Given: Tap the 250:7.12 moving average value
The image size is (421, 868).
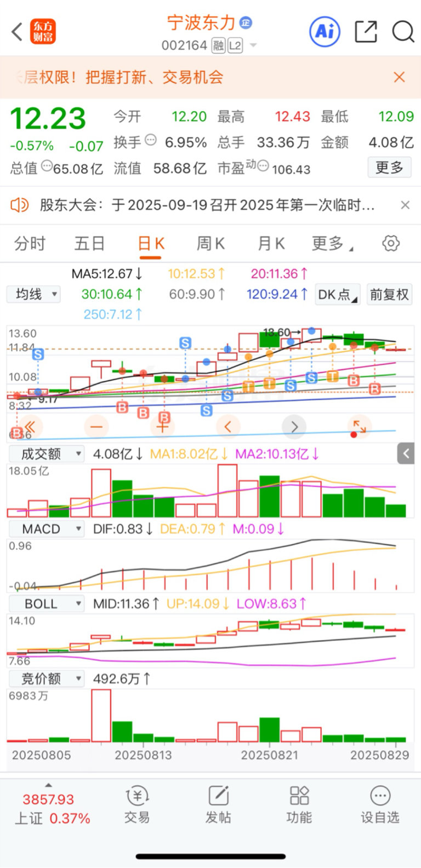Looking at the screenshot, I should click(113, 314).
